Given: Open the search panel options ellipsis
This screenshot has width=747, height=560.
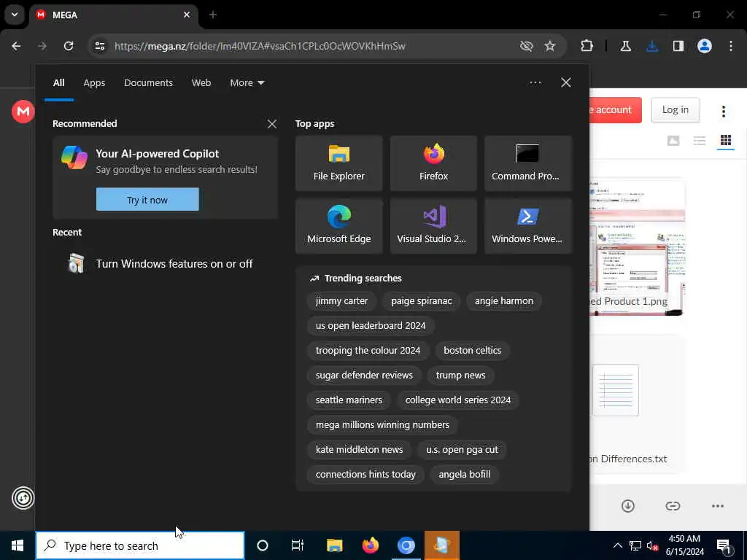Looking at the screenshot, I should click(535, 83).
